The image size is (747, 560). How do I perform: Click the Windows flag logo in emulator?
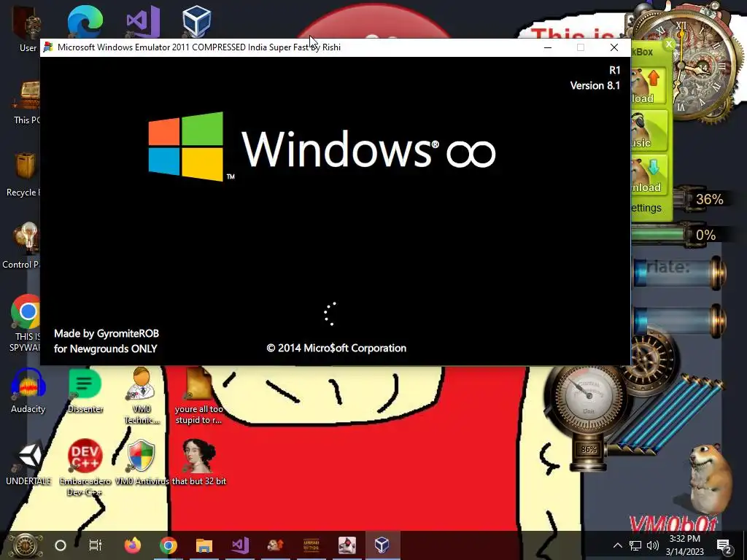coord(186,146)
